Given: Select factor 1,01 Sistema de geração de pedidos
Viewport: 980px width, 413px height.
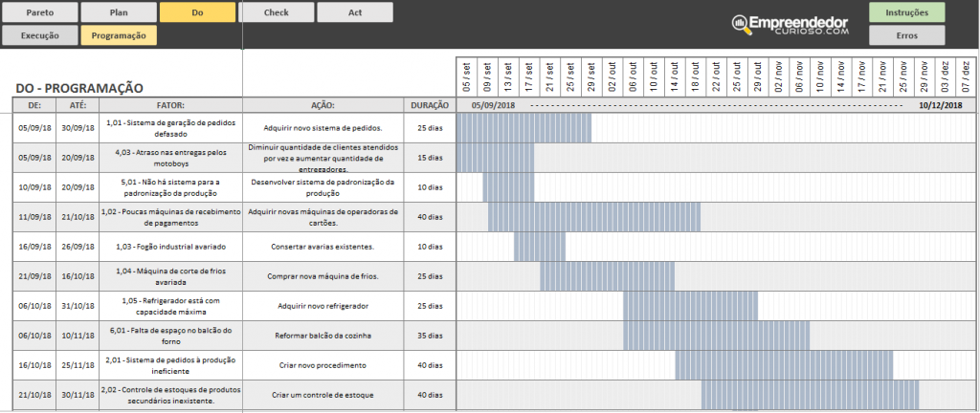Looking at the screenshot, I should click(x=170, y=128).
